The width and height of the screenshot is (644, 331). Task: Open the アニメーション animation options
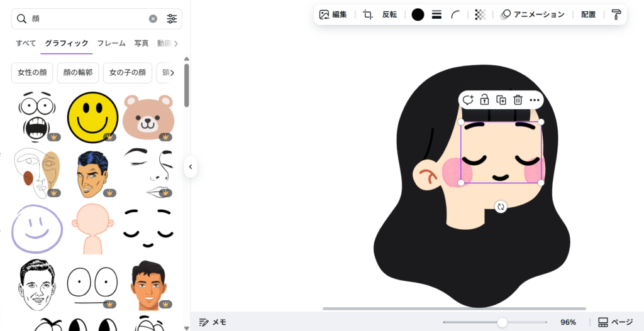(x=532, y=15)
